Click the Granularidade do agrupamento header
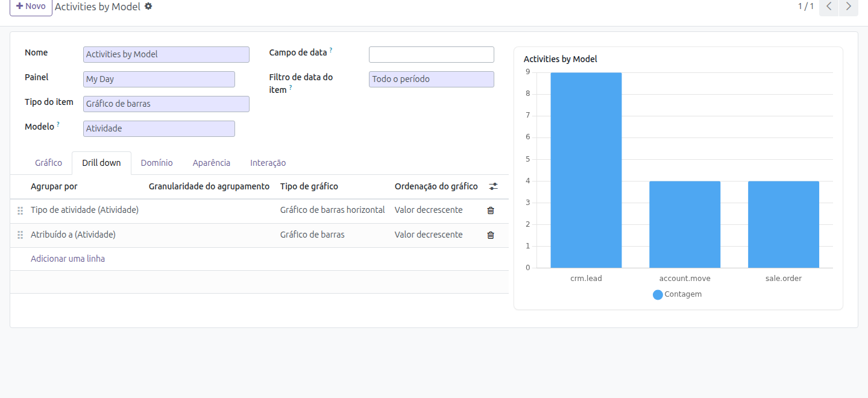 click(x=209, y=186)
